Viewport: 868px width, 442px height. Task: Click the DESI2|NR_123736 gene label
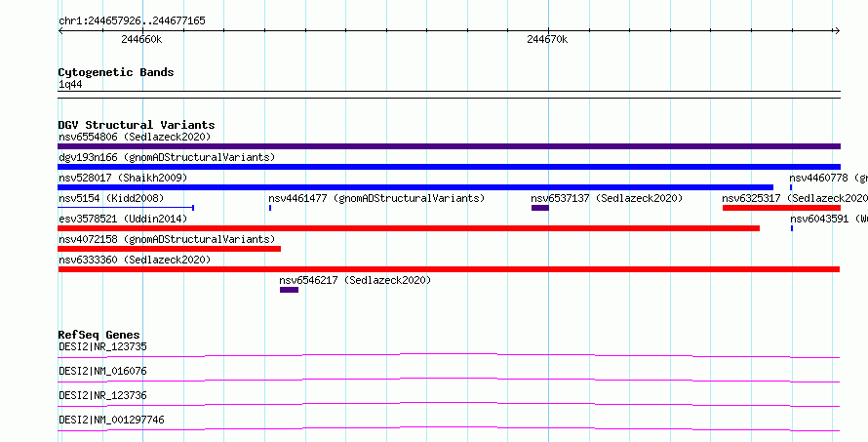102,395
